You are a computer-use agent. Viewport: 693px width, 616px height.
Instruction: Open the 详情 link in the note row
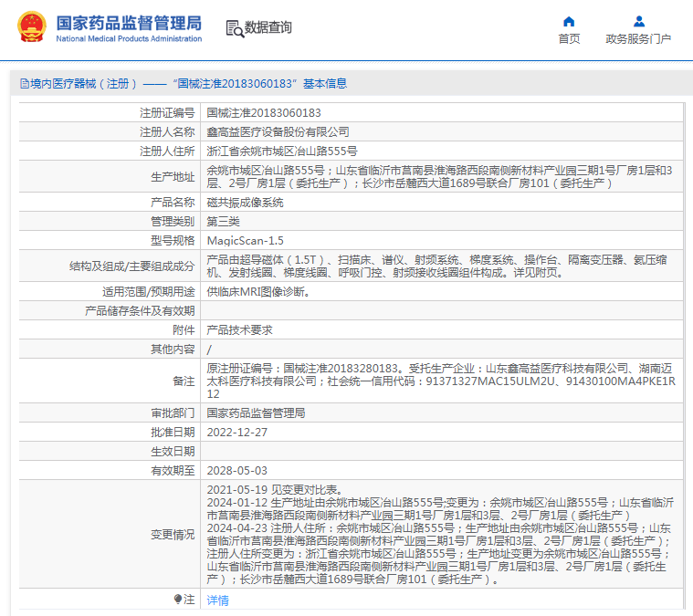point(218,600)
